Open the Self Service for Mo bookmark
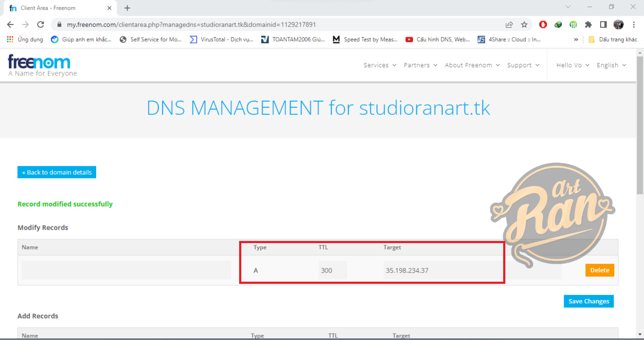Screen dimensions: 644x340 (151, 39)
